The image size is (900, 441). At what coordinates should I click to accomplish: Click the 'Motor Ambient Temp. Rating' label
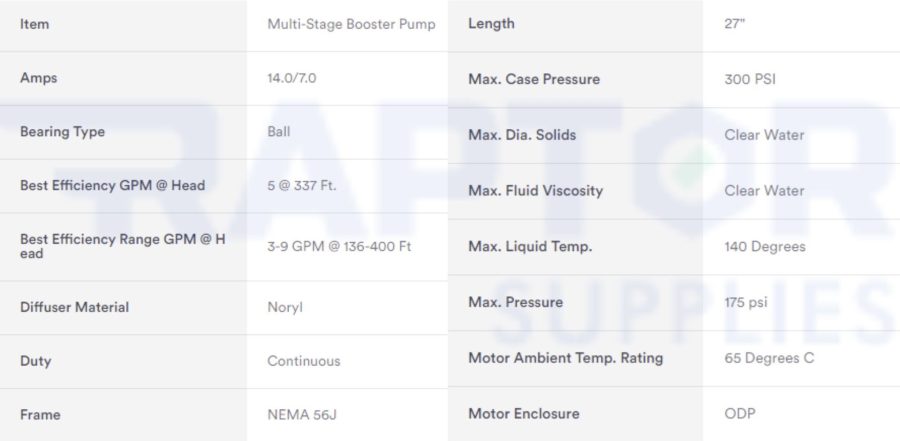coord(565,358)
